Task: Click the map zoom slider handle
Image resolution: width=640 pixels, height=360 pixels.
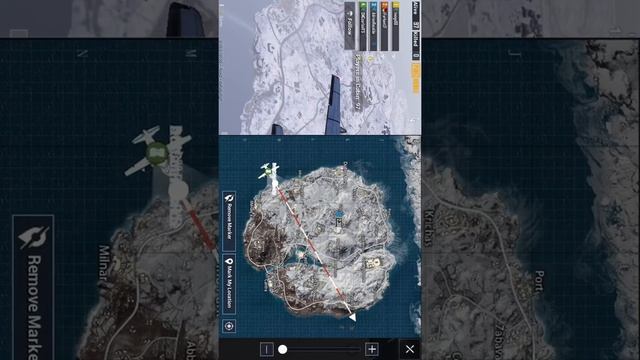Action: (x=282, y=349)
